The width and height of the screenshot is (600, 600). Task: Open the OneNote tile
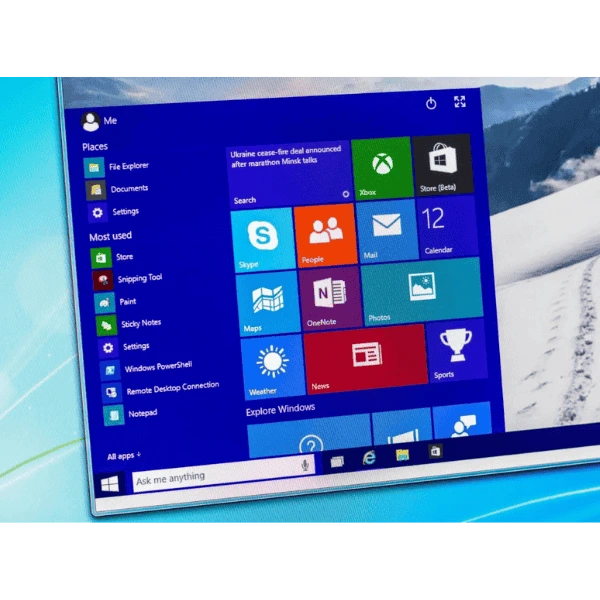(x=331, y=298)
